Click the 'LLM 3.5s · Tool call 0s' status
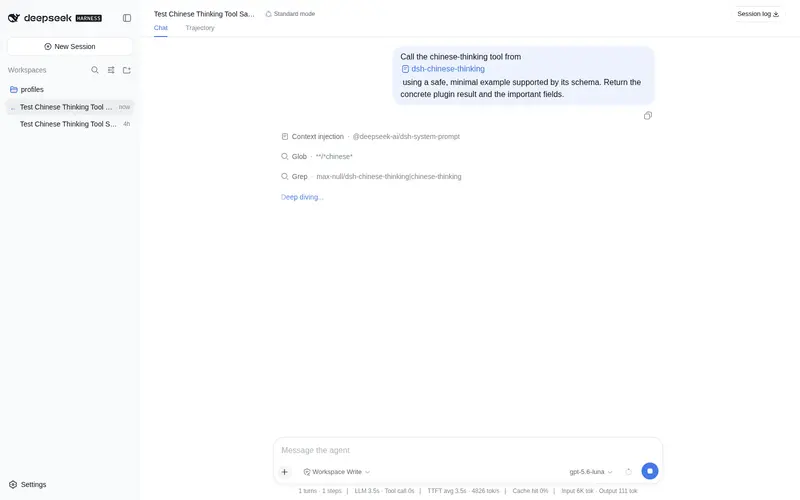Image resolution: width=800 pixels, height=500 pixels. (x=385, y=491)
